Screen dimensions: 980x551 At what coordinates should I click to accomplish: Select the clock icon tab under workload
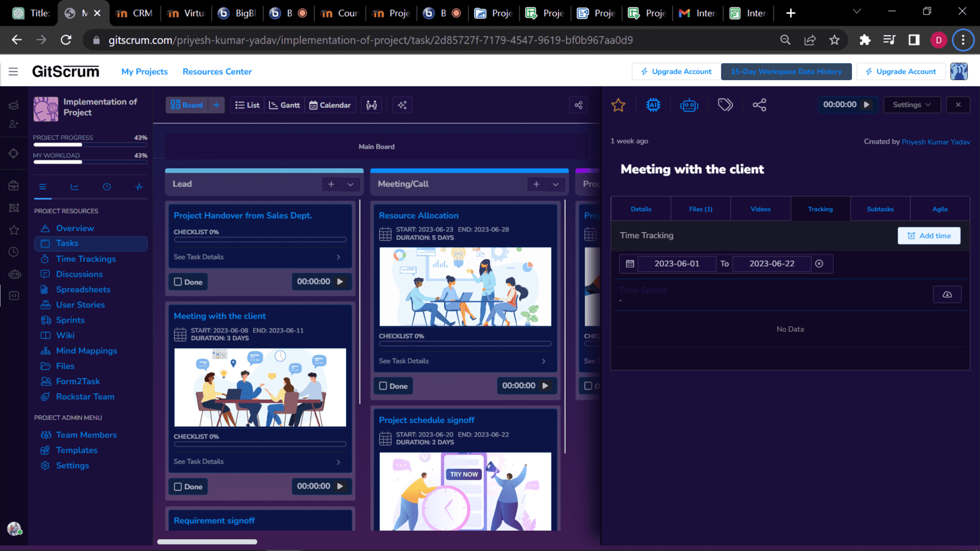pos(107,187)
